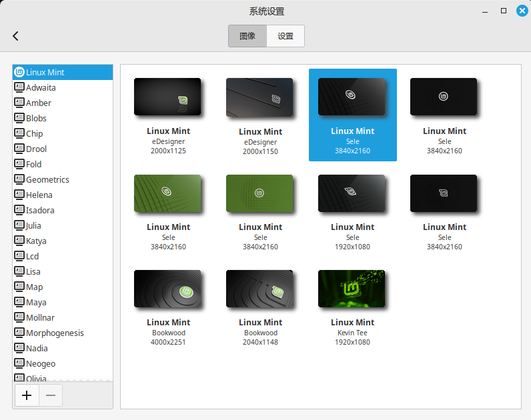Select the Linux Mint collection logo icon
Viewport: 531px width, 420px height.
click(x=19, y=72)
